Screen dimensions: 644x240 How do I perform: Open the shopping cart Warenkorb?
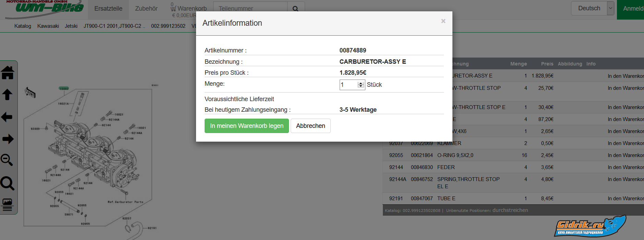point(189,9)
